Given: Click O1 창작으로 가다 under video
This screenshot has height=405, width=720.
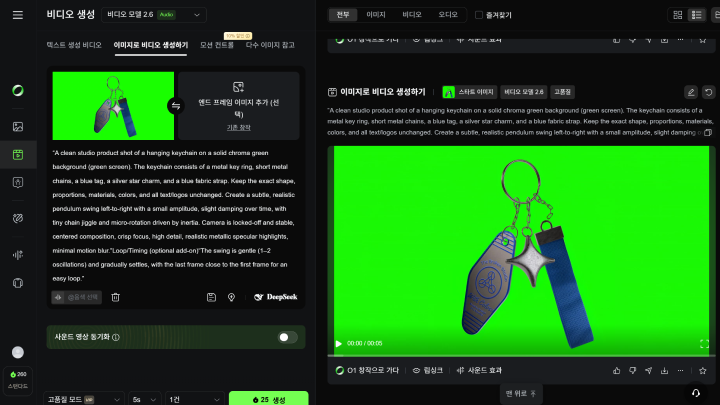Looking at the screenshot, I should (x=367, y=370).
